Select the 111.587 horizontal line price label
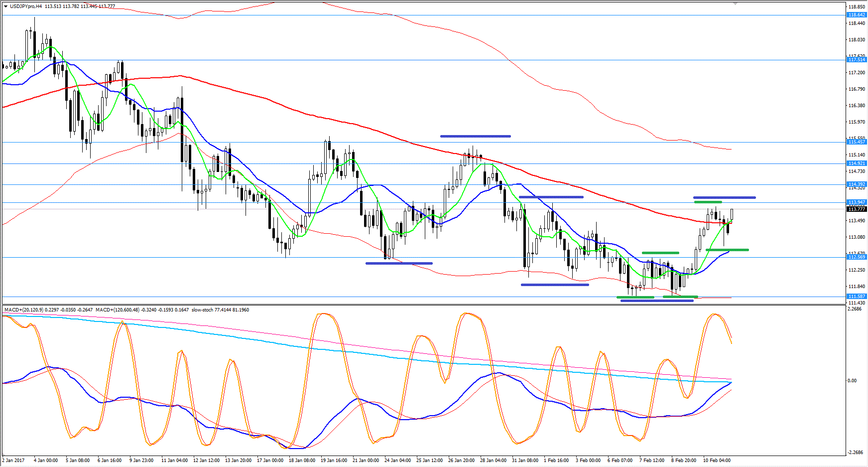Screen dimensions: 868x467 click(x=857, y=297)
